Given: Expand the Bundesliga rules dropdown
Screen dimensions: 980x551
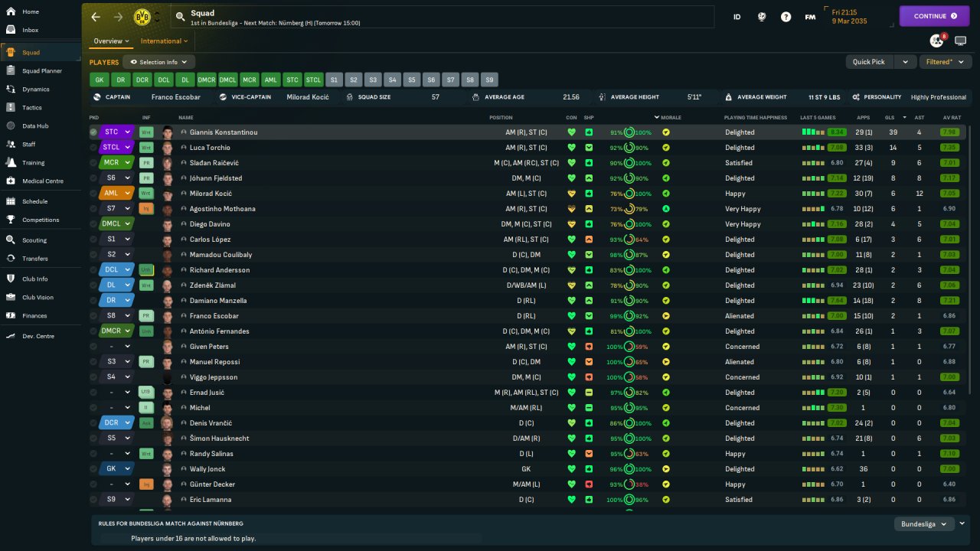Looking at the screenshot, I should pyautogui.click(x=923, y=524).
